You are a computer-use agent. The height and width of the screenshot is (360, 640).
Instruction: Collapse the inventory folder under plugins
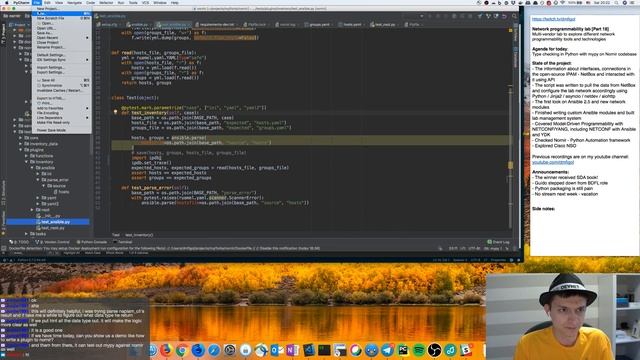(27, 162)
